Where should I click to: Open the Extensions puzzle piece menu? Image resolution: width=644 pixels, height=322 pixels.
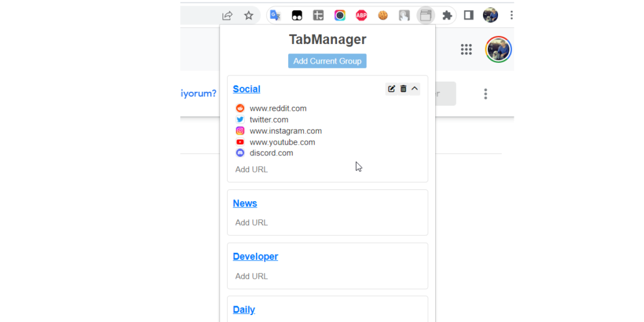point(447,16)
